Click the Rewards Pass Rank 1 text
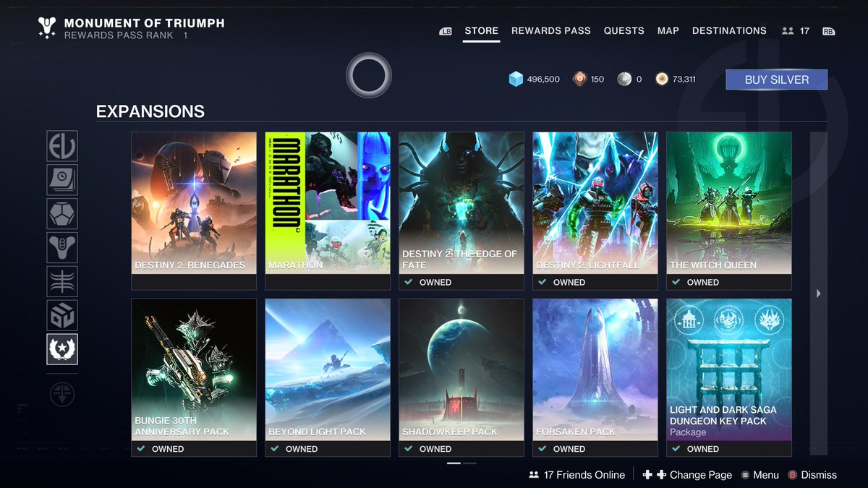868x488 pixels. point(126,35)
